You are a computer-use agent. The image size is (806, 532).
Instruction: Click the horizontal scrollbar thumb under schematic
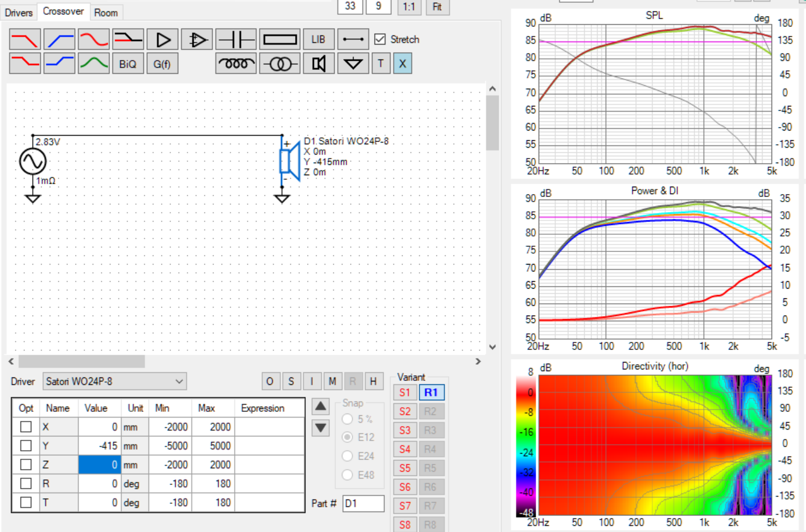(81, 361)
